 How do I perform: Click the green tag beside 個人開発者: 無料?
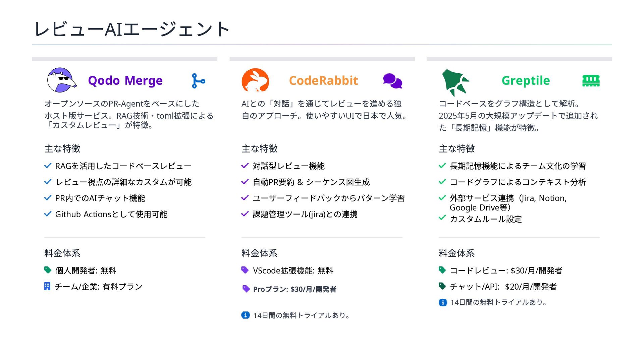[48, 270]
